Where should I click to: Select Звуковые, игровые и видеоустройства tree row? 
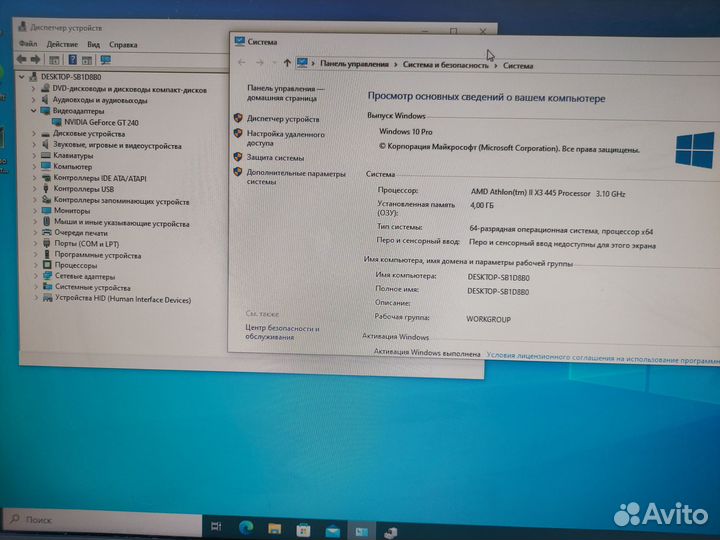pyautogui.click(x=117, y=145)
